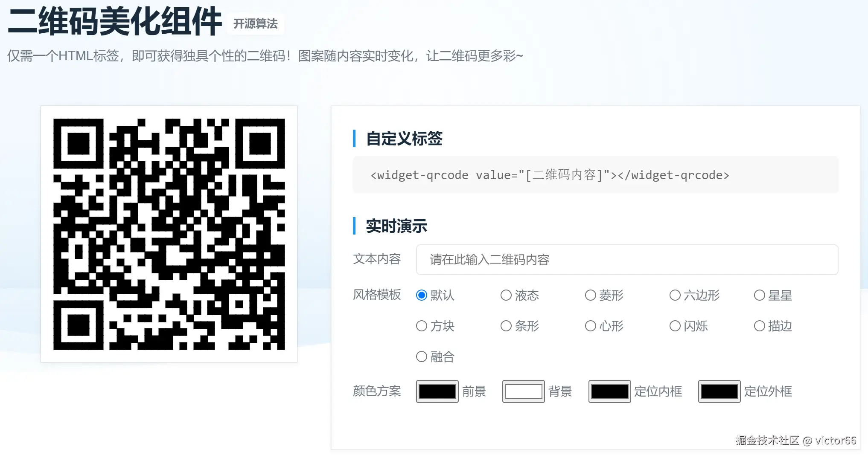
Task: Select the 心形 style template
Action: [x=590, y=326]
